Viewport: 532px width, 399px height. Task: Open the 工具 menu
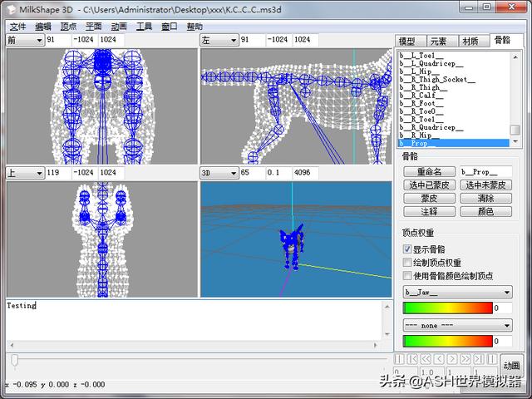coord(144,27)
